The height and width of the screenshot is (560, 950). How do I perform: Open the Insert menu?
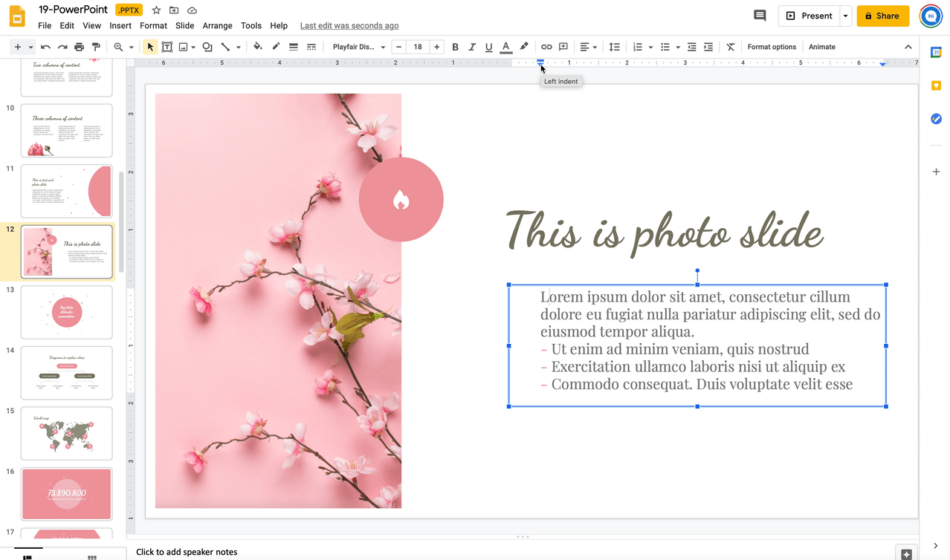coord(120,25)
